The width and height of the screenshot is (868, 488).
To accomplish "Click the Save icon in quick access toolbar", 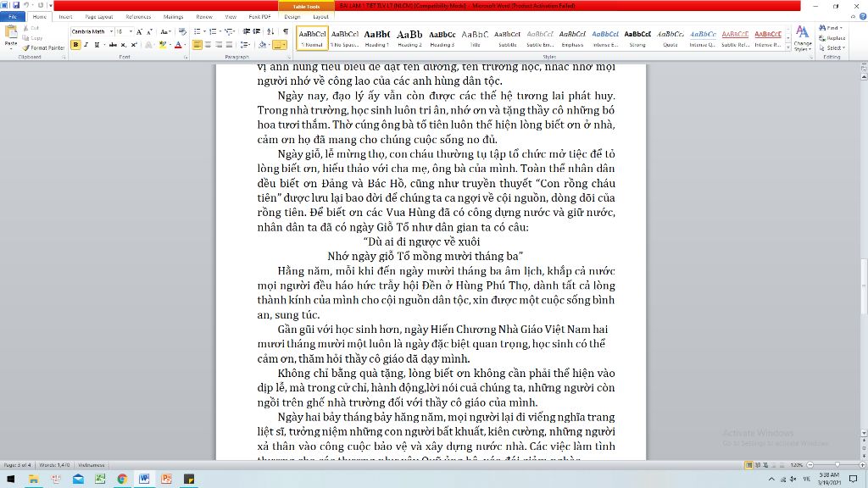I will [16, 6].
